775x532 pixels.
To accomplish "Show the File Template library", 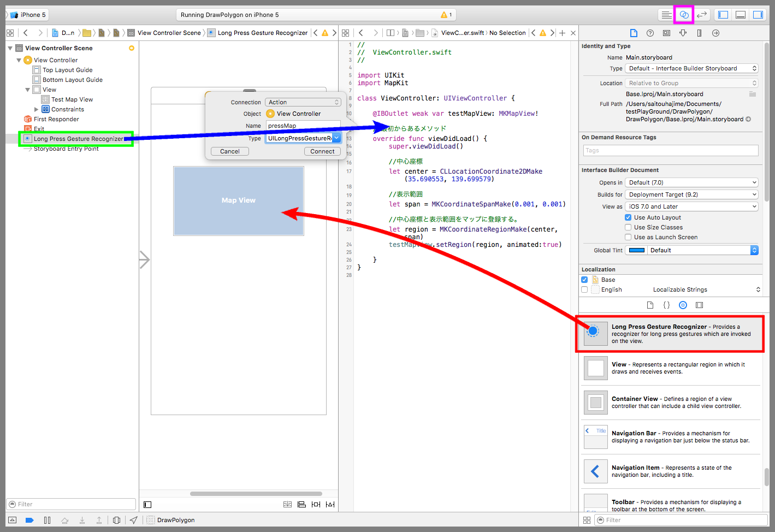I will [650, 305].
